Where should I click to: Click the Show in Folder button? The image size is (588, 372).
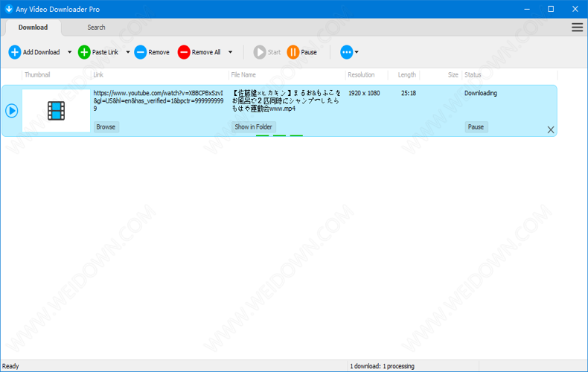(254, 126)
